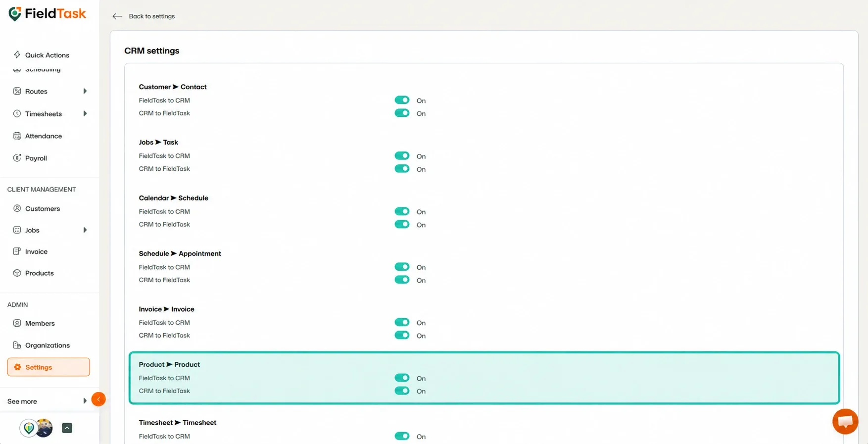Click the Quick Actions lightning icon
The height and width of the screenshot is (444, 868).
click(17, 54)
